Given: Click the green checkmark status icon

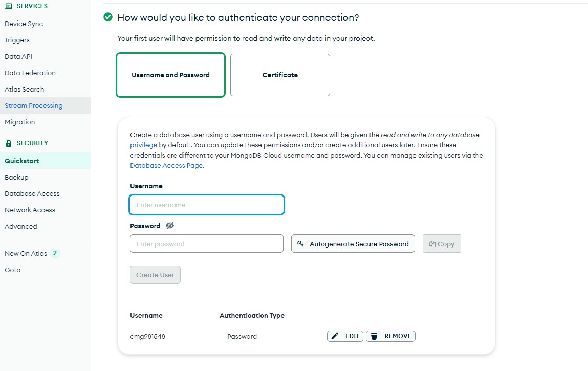Looking at the screenshot, I should [x=108, y=17].
